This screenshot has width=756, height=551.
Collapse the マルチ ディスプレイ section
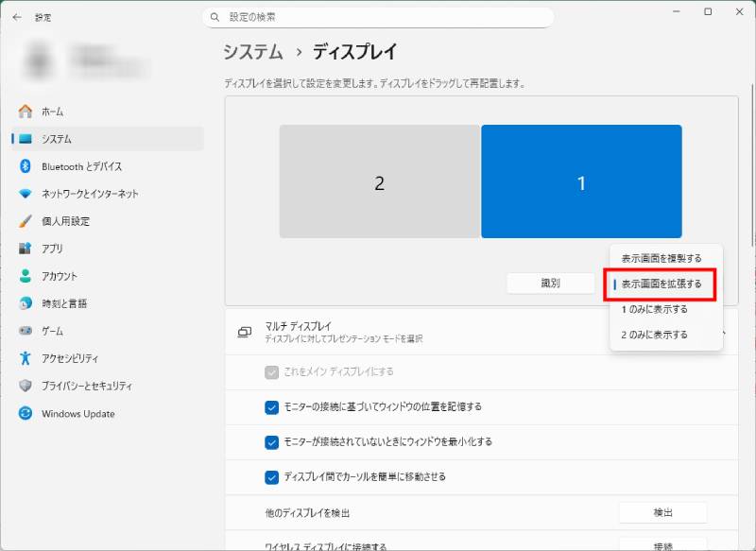(724, 332)
